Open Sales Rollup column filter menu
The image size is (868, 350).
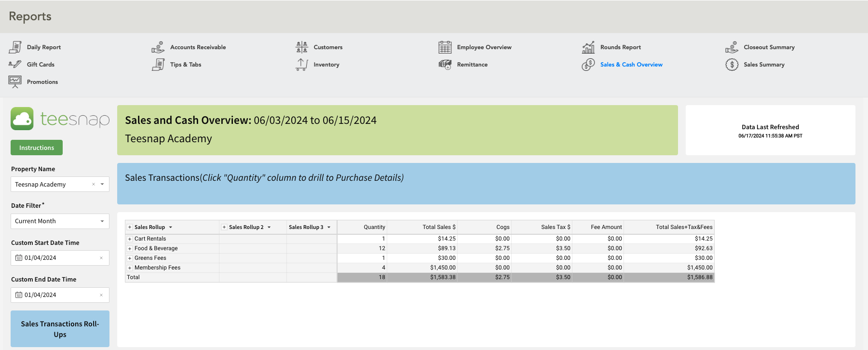pyautogui.click(x=171, y=227)
